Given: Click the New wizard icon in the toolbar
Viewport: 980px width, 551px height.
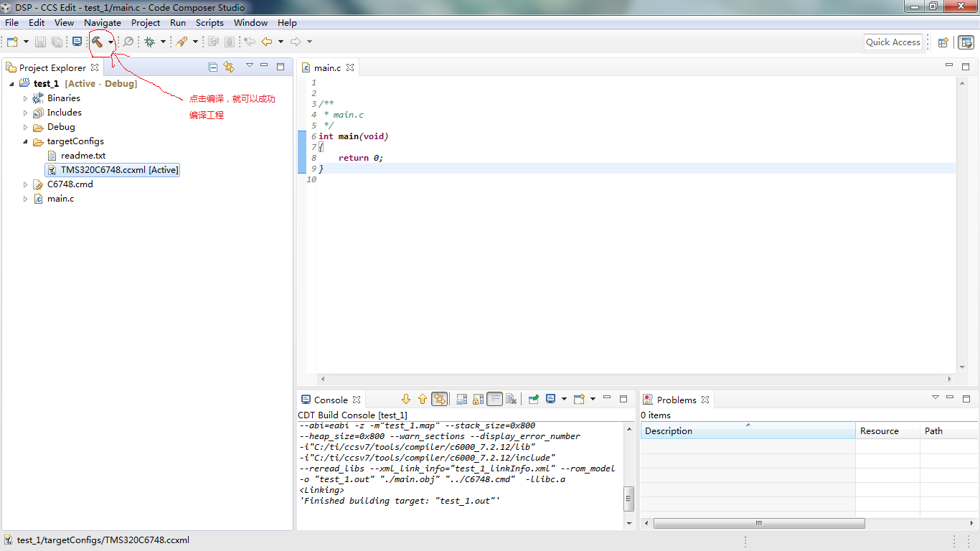Looking at the screenshot, I should pos(12,42).
